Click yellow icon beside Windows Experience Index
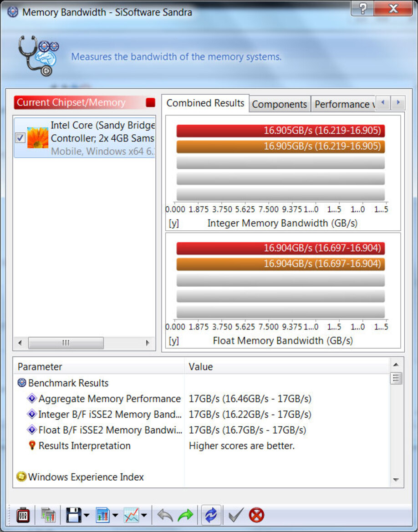Screen dimensions: 418x532 point(21,476)
